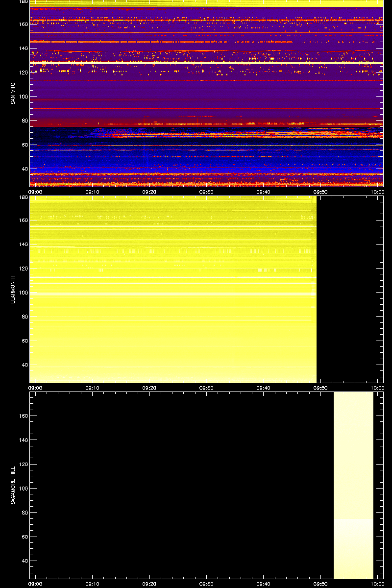Choose 10:00 under the SAGAMORE HILL plot
Viewport: 392px width, 588px height.
[x=377, y=584]
